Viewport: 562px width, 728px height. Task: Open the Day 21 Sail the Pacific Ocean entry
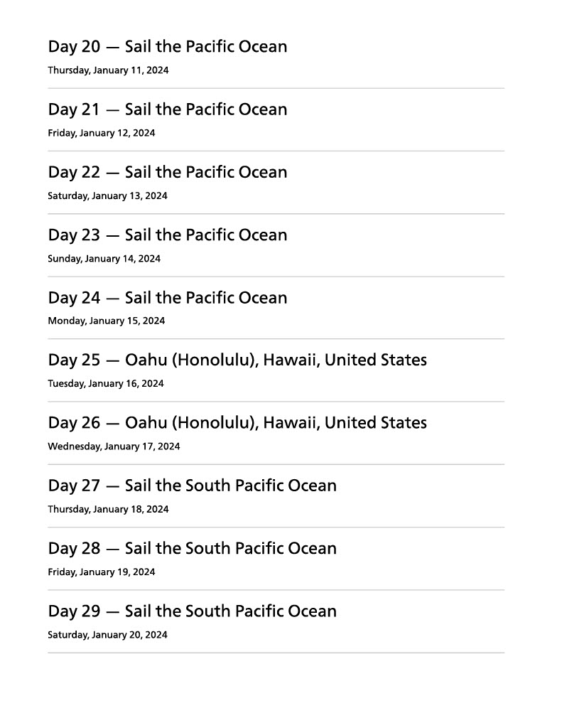pos(168,109)
